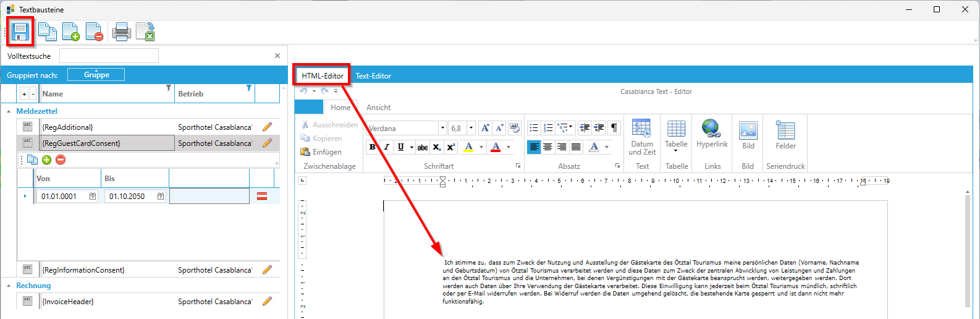The image size is (980, 319).
Task: Click the Undo arrow in the quick access bar
Action: coord(303,91)
